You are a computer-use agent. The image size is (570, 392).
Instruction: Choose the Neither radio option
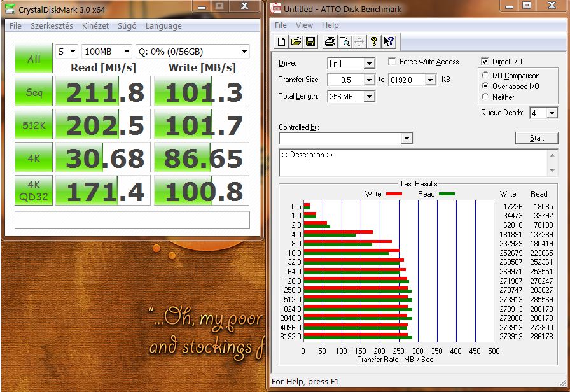click(x=485, y=97)
